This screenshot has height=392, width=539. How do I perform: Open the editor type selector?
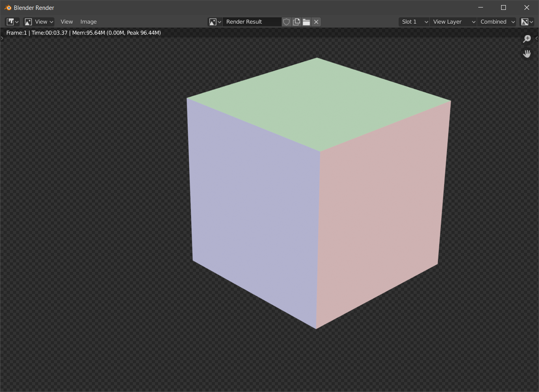point(11,22)
